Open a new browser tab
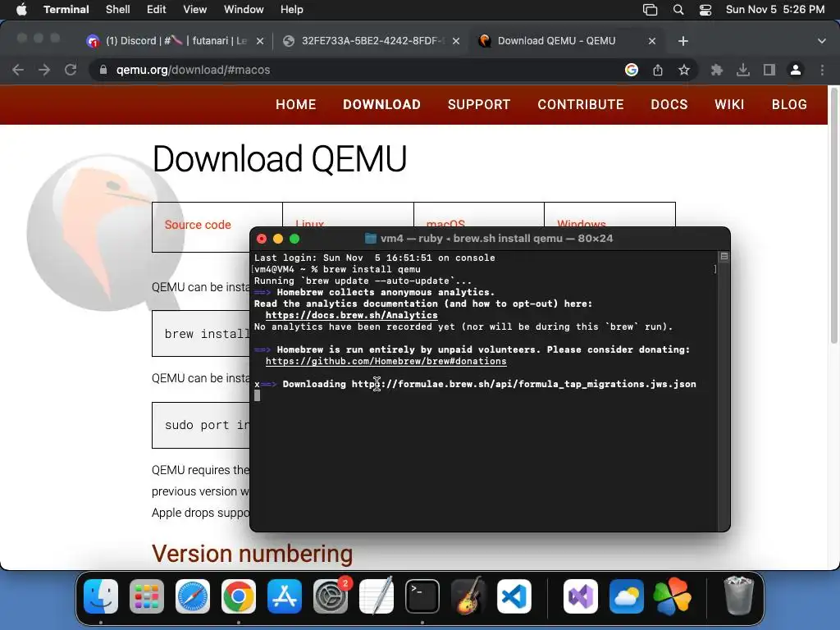The image size is (840, 630). tap(683, 41)
